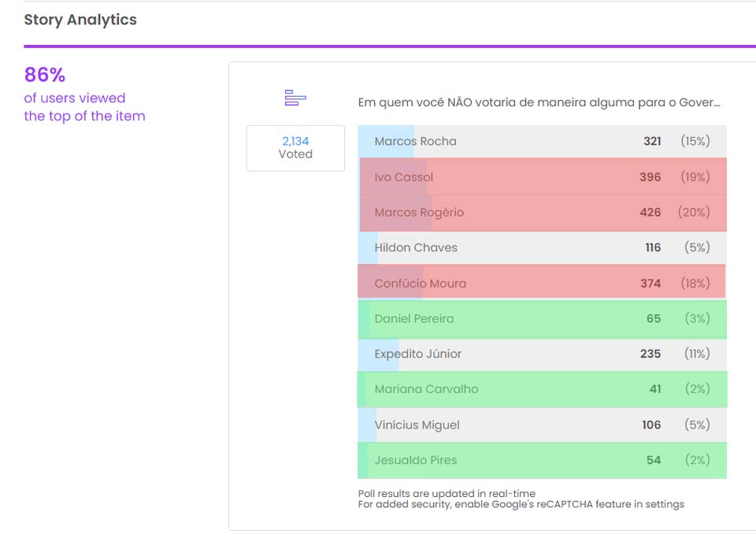The width and height of the screenshot is (756, 542).
Task: Click the 2,134 Voted box
Action: tap(295, 148)
